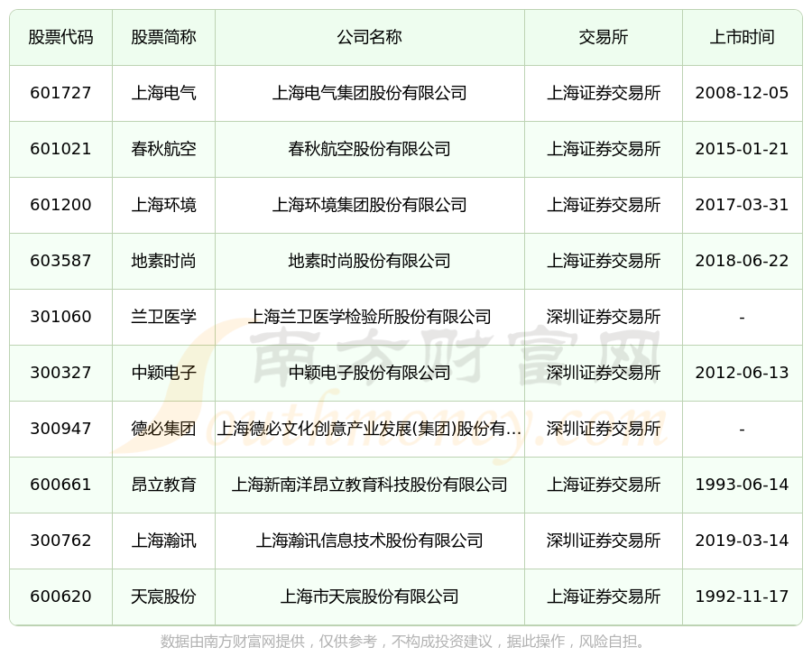Click exchange cell in 上海环境 row
Image resolution: width=812 pixels, height=666 pixels.
(604, 205)
